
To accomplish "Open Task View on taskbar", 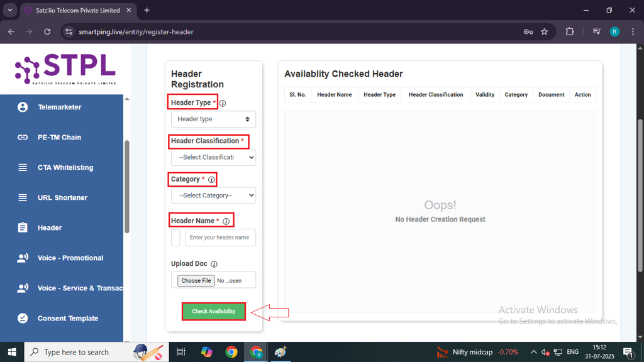I will pos(180,352).
